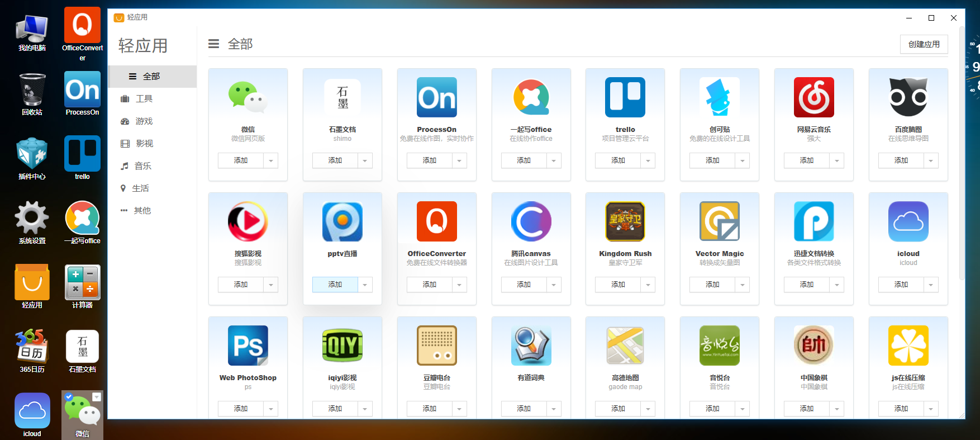Open the small dropdown on 微信 desktop icon
The image size is (980, 440).
[x=97, y=397]
